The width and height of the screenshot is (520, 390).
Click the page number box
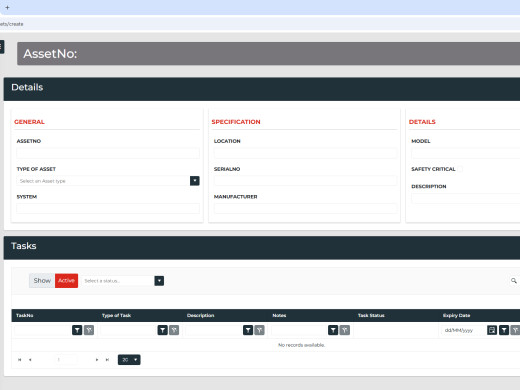point(66,360)
